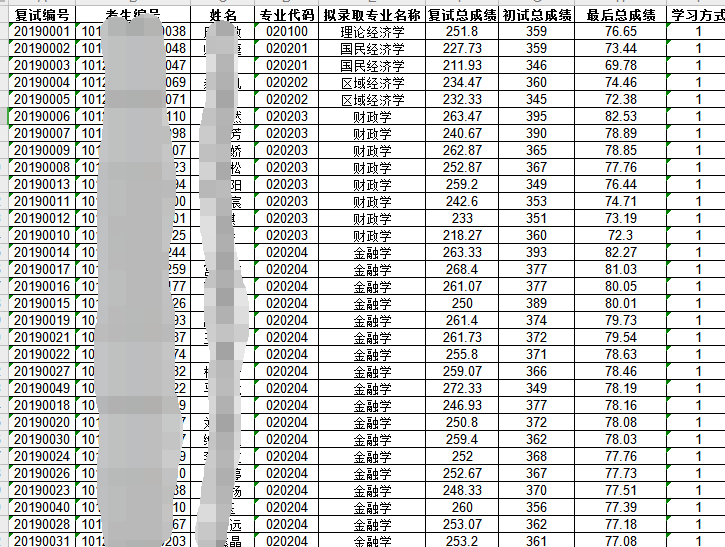The width and height of the screenshot is (725, 547).
Task: Click the 初试总成绩 column header
Action: point(536,15)
